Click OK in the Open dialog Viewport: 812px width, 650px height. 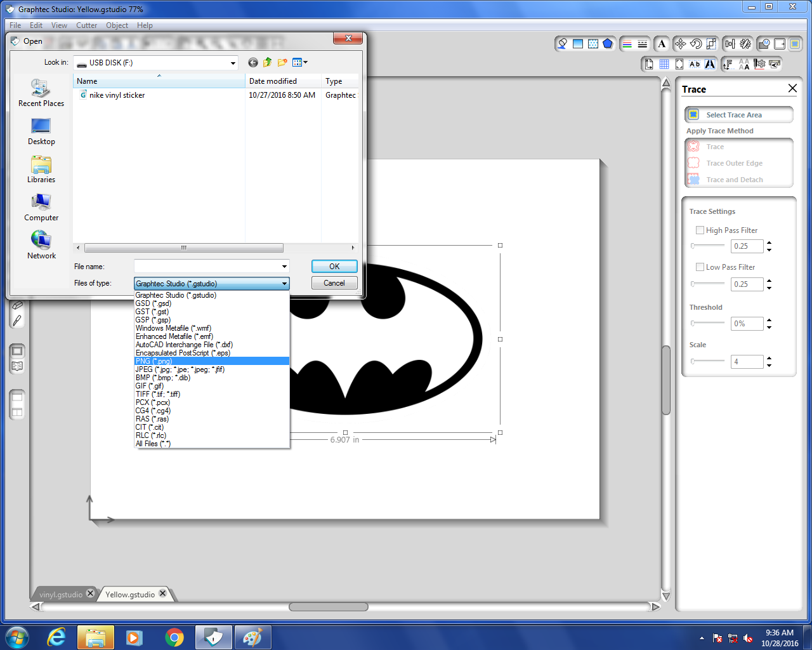(x=334, y=267)
